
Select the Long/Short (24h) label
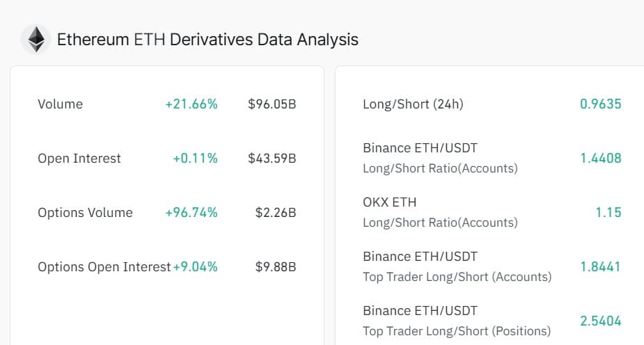pos(413,104)
